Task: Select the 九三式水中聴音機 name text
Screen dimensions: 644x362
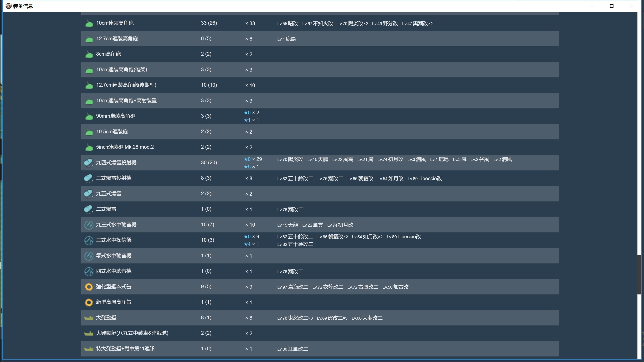Action: coord(116,225)
